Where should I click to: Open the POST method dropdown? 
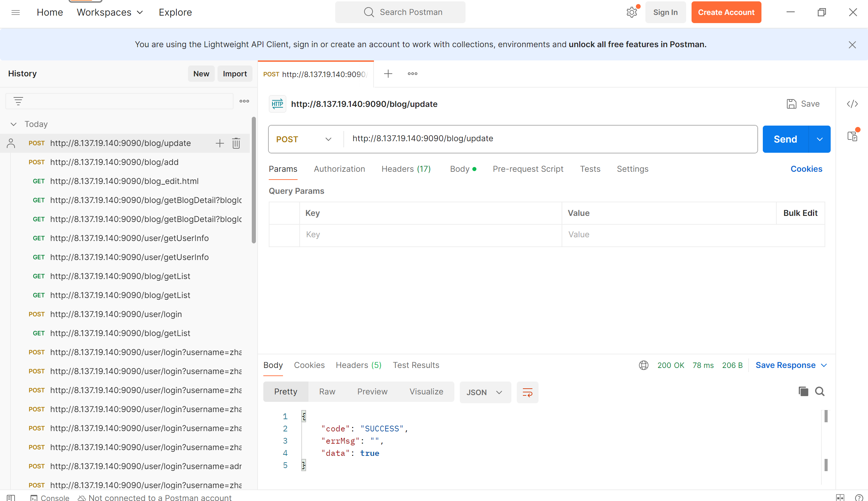click(304, 139)
